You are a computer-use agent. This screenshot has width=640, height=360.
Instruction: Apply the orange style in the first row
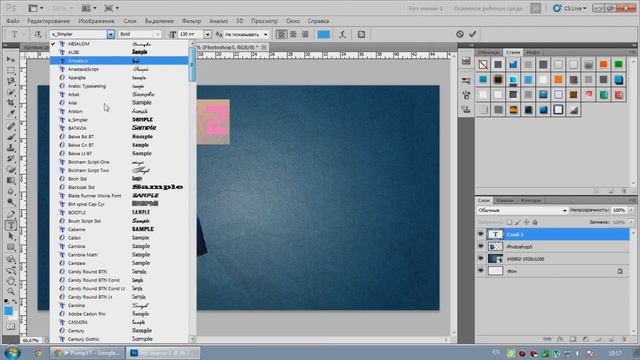603,64
